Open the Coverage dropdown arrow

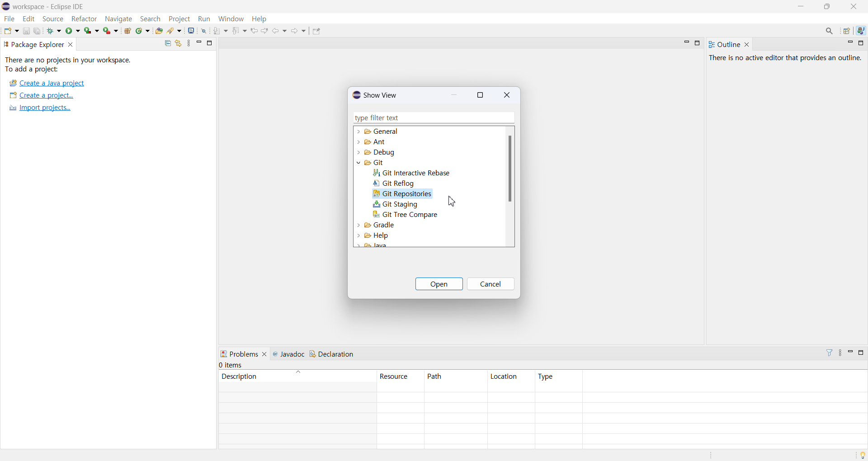click(x=97, y=31)
